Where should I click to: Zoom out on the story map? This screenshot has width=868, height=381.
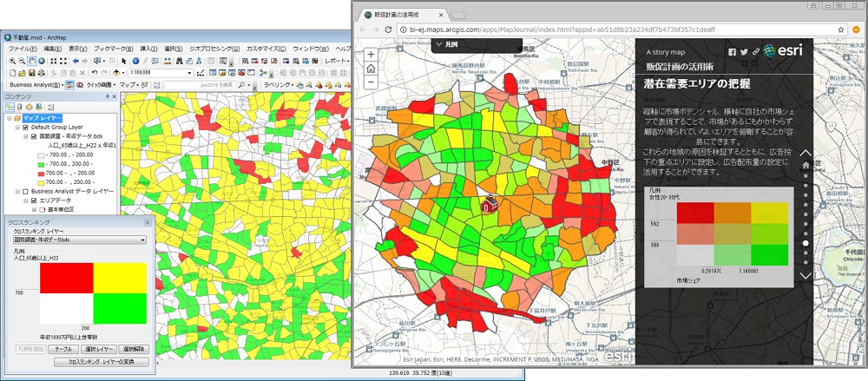pos(371,82)
